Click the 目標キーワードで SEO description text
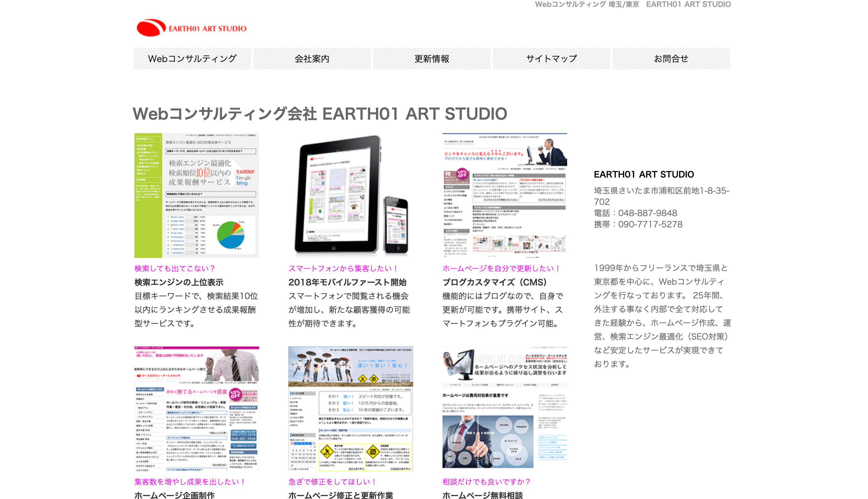 196,309
